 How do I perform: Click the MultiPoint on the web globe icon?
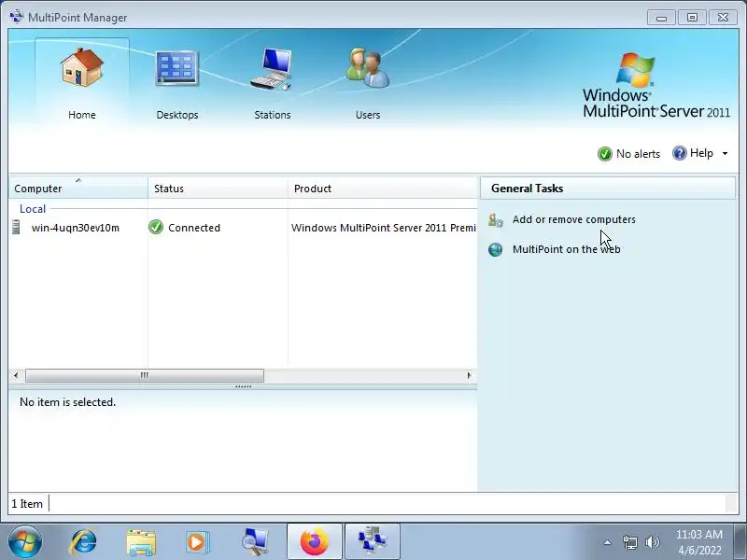pos(496,249)
